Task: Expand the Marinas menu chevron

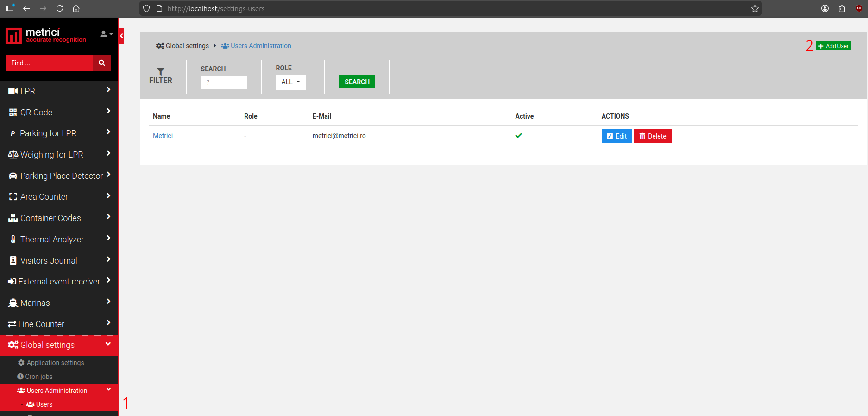Action: click(x=108, y=302)
